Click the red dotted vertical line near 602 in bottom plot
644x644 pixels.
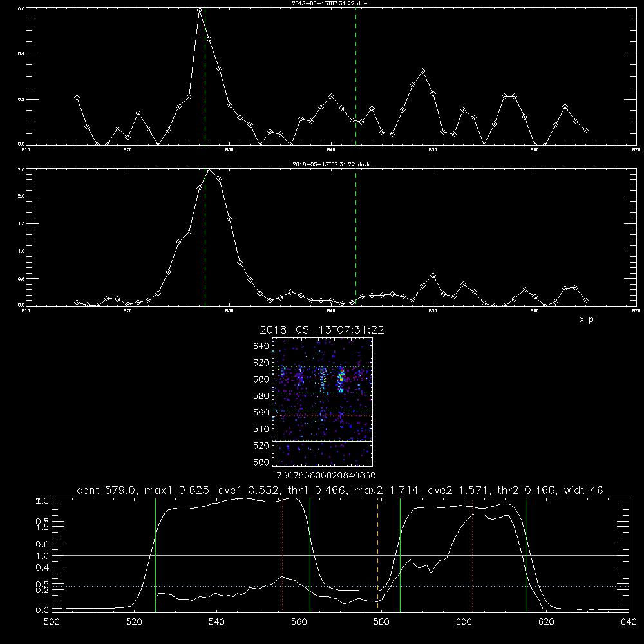pos(472,554)
